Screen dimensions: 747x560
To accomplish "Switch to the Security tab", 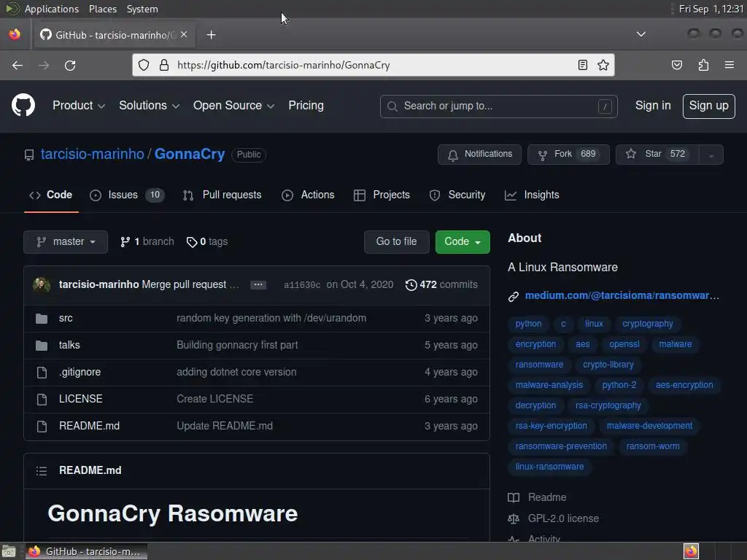I will point(457,195).
